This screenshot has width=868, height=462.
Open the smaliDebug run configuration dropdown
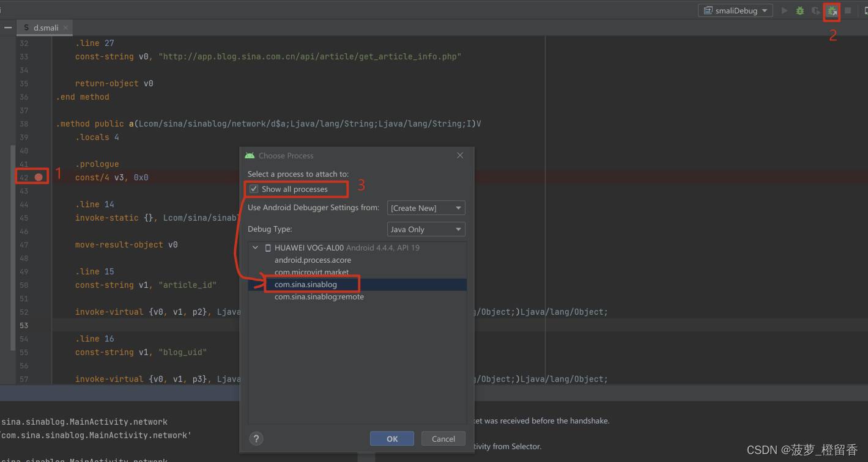click(x=735, y=10)
